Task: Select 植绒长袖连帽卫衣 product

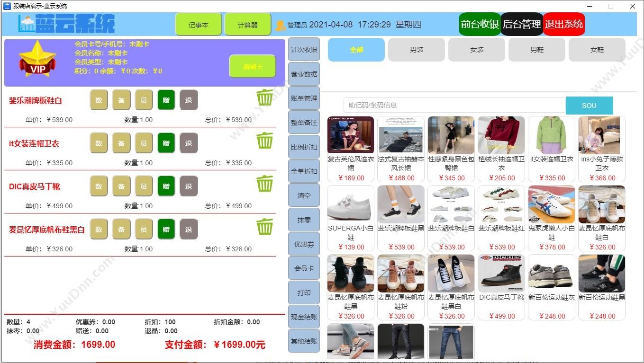Action: 501,149
